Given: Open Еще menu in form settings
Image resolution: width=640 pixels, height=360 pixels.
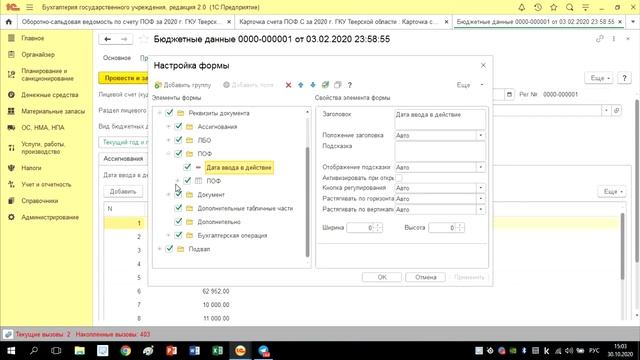Looking at the screenshot, I should (x=470, y=85).
